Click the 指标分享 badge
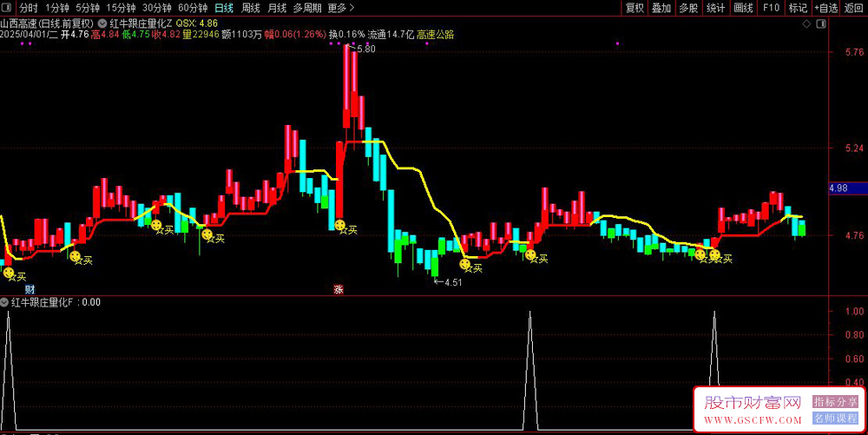 click(835, 402)
